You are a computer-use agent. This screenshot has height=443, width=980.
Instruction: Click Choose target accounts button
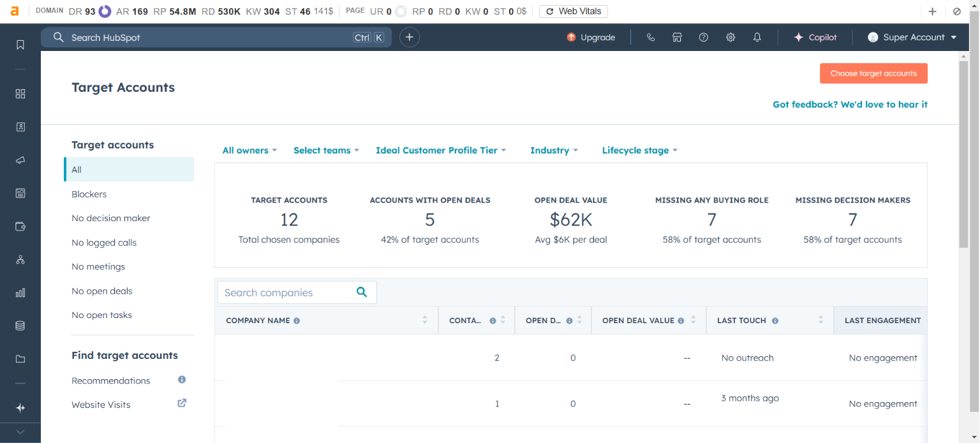(x=873, y=73)
